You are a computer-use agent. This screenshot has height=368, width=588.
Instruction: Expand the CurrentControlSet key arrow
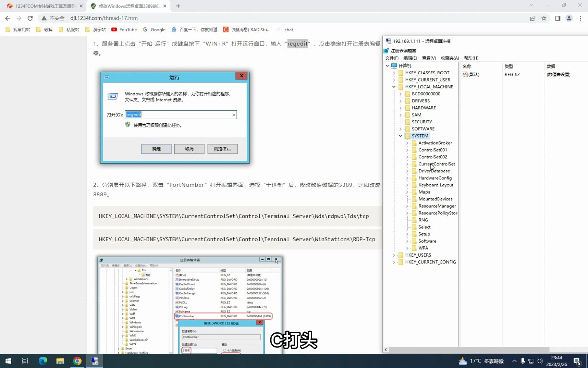[x=407, y=164]
